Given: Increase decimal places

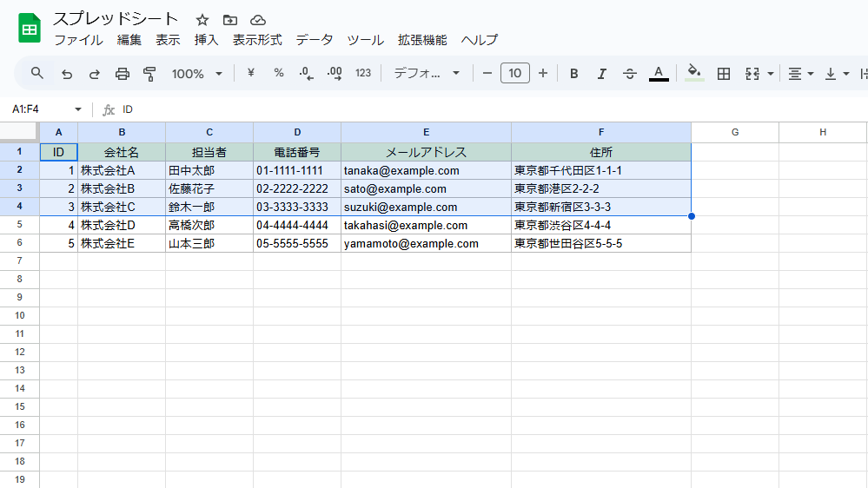Looking at the screenshot, I should point(335,73).
